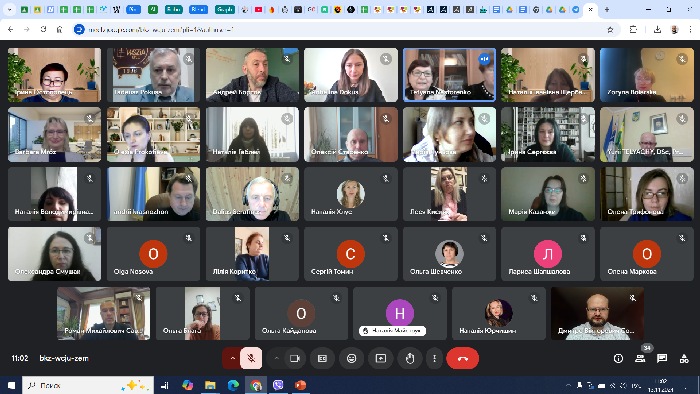Viewport: 700px width, 394px height.
Task: Open the activities icon
Action: (684, 358)
